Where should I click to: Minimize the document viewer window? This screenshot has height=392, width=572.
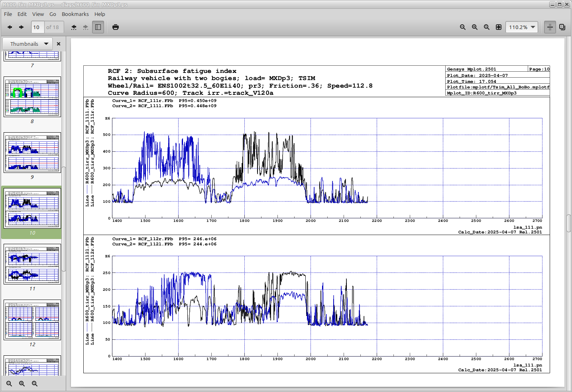[x=552, y=4]
